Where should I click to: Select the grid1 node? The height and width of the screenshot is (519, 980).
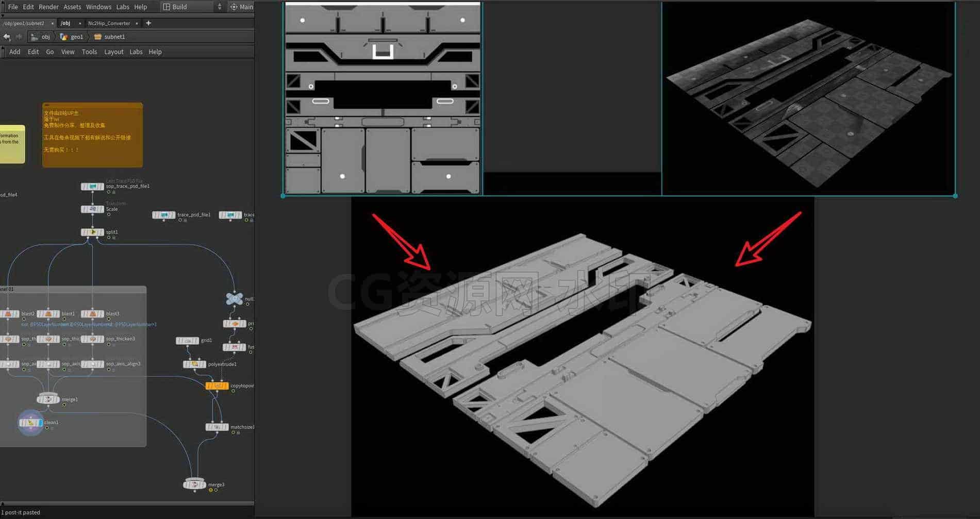pyautogui.click(x=187, y=341)
